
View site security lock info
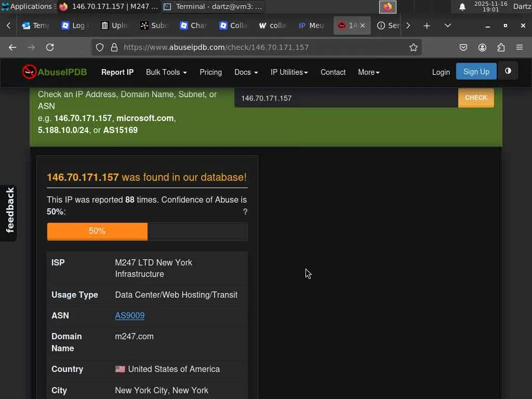tap(114, 47)
